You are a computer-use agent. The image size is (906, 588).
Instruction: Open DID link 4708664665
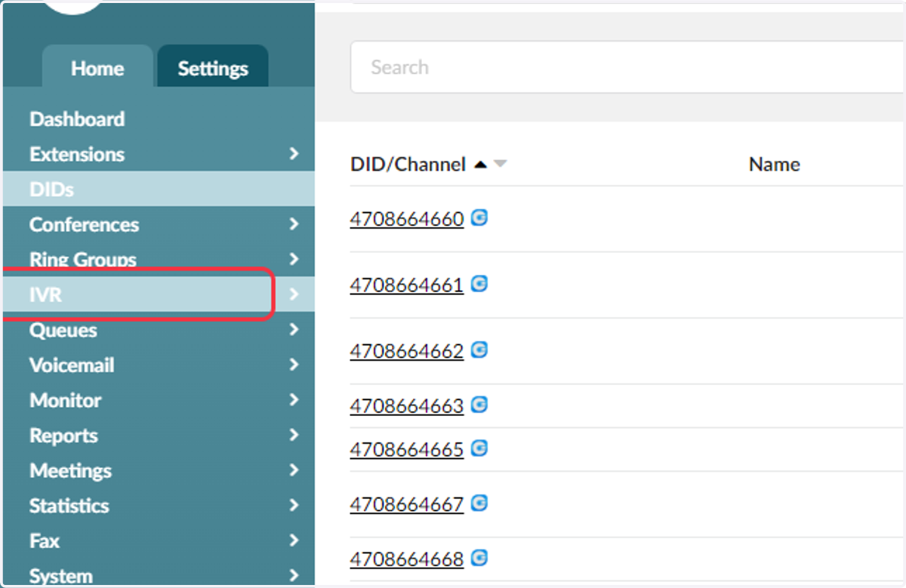click(x=407, y=450)
